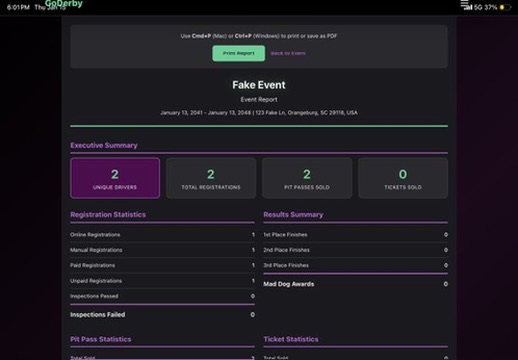Screen dimensions: 518x360
Task: Open the hamburger menu icon
Action: click(x=465, y=3)
